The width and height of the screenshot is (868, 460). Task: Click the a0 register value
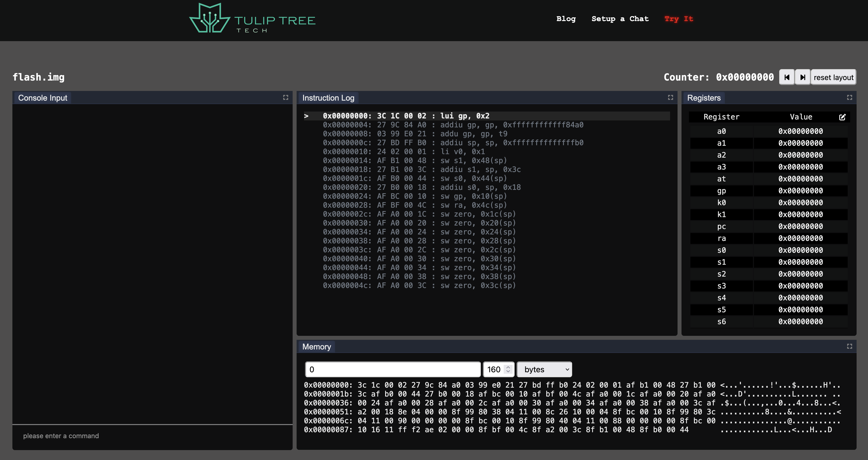[801, 131]
